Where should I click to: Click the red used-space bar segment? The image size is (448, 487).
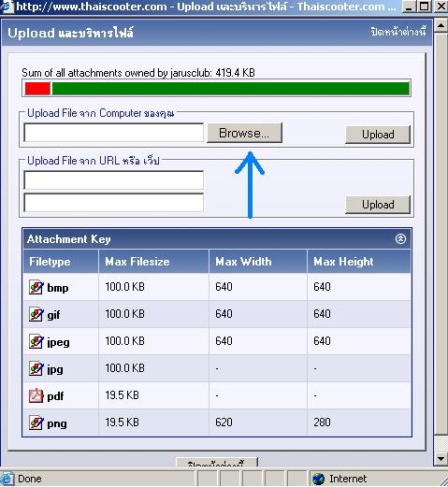pos(37,89)
